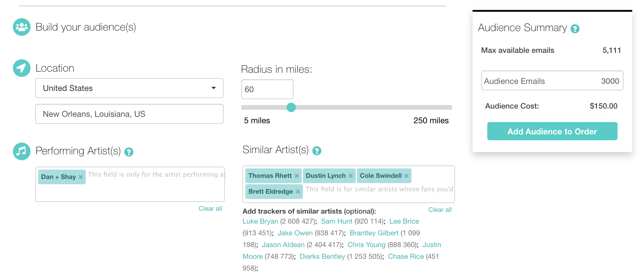Click the radius miles number field
This screenshot has width=644, height=277.
pyautogui.click(x=267, y=89)
